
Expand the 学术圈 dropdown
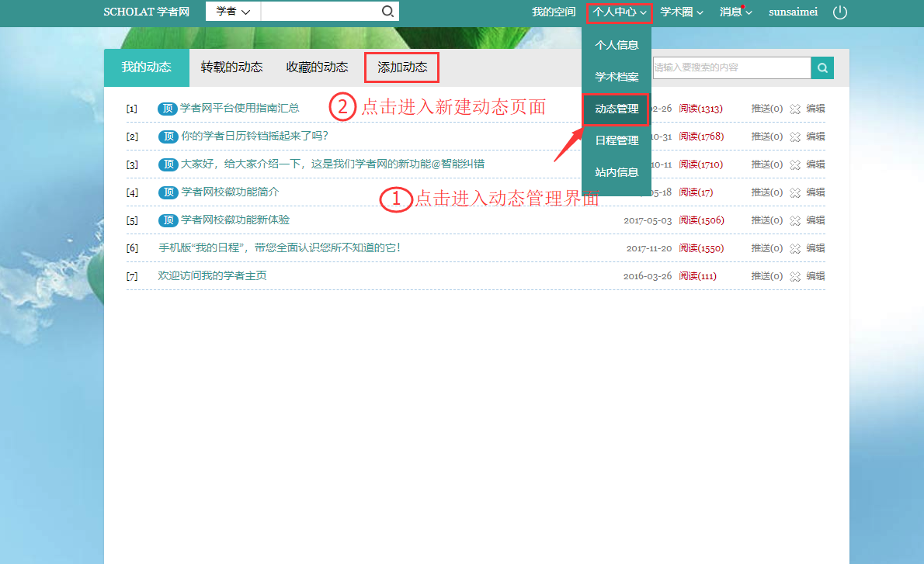682,12
